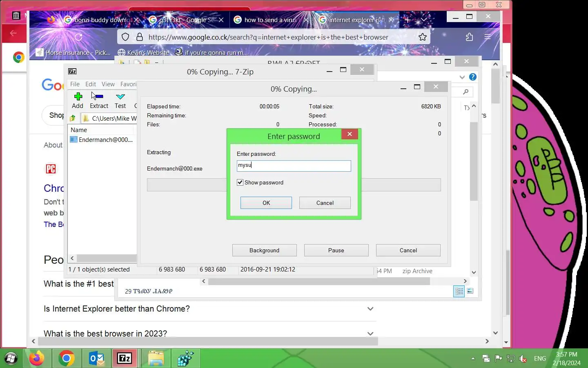The image size is (588, 368).
Task: Uncheck the Show password checkbox
Action: coord(240,182)
